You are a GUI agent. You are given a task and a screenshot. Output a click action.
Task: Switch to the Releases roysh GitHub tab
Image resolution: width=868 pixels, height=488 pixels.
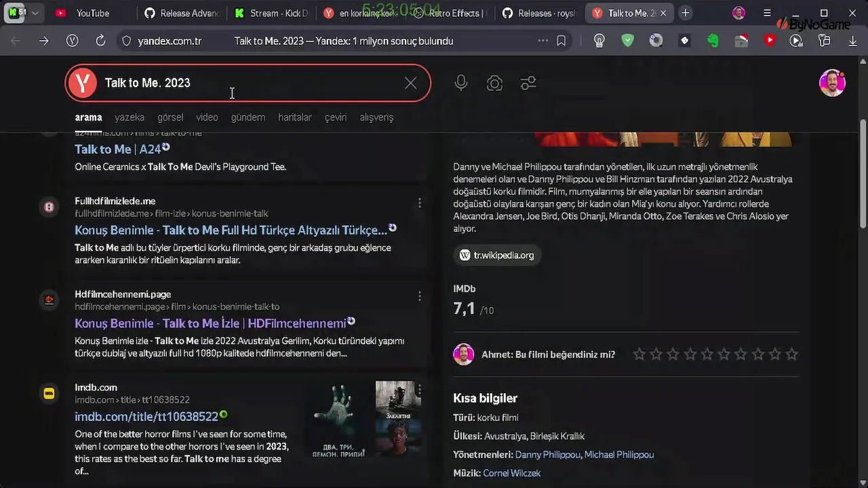(538, 14)
